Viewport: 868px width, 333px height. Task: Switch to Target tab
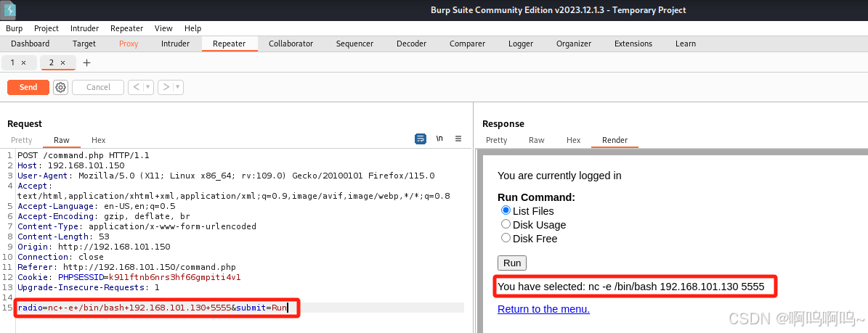[x=84, y=44]
